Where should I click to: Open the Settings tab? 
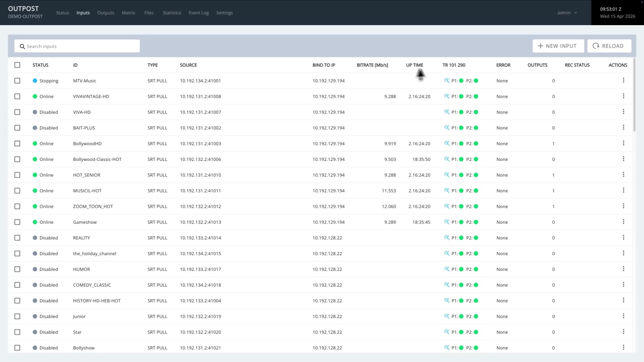coord(224,13)
